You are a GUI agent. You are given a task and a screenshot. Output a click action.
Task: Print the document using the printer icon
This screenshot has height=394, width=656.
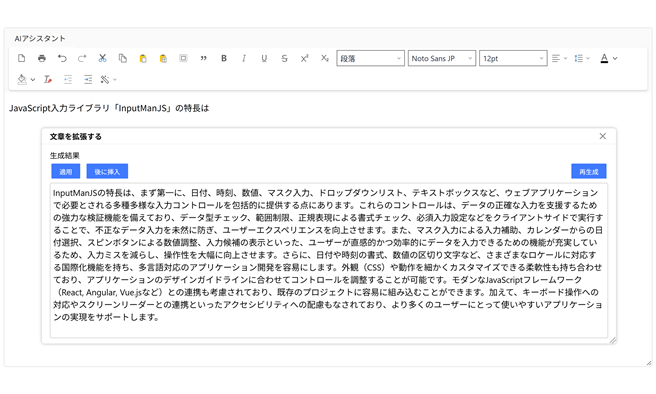(x=42, y=59)
